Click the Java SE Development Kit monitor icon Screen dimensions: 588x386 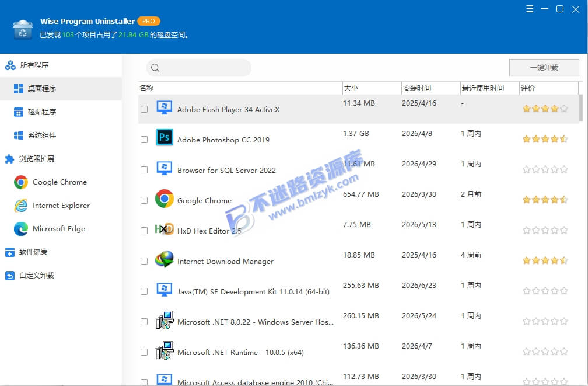click(x=164, y=290)
